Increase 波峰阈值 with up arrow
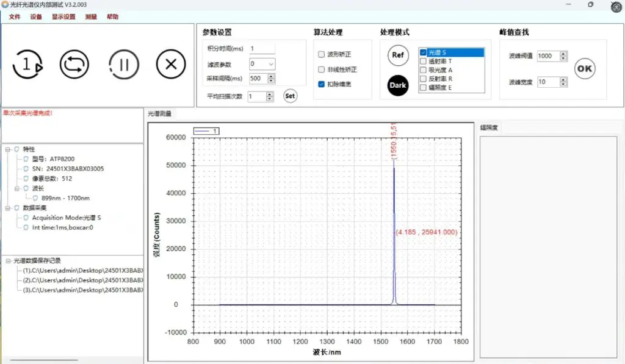This screenshot has height=364, width=625. click(x=563, y=54)
